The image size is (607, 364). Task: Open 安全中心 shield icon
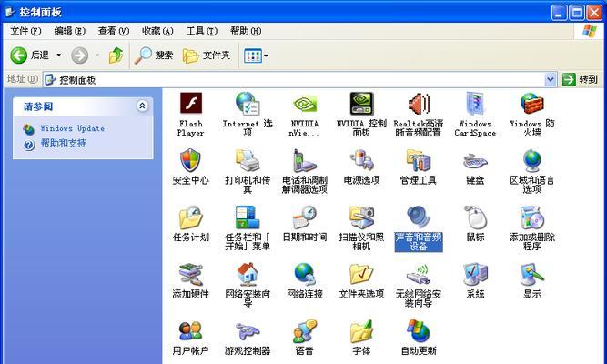(190, 160)
